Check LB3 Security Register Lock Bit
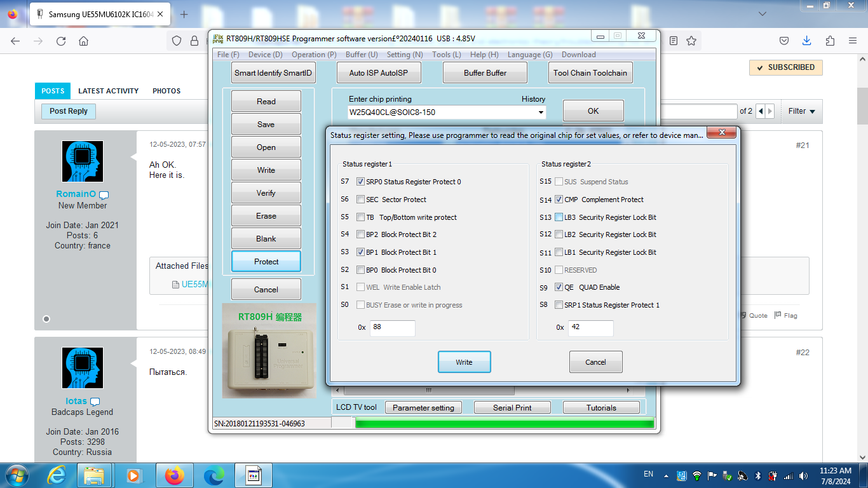This screenshot has height=488, width=868. [559, 217]
